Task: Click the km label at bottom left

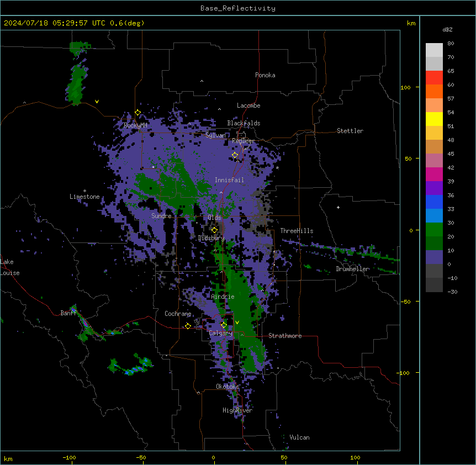Action: point(8,458)
